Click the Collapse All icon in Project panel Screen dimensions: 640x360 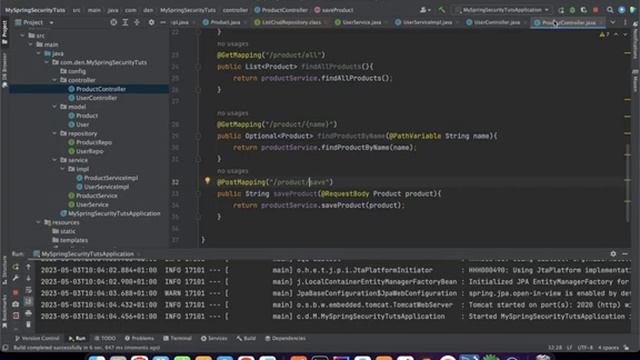click(x=137, y=22)
